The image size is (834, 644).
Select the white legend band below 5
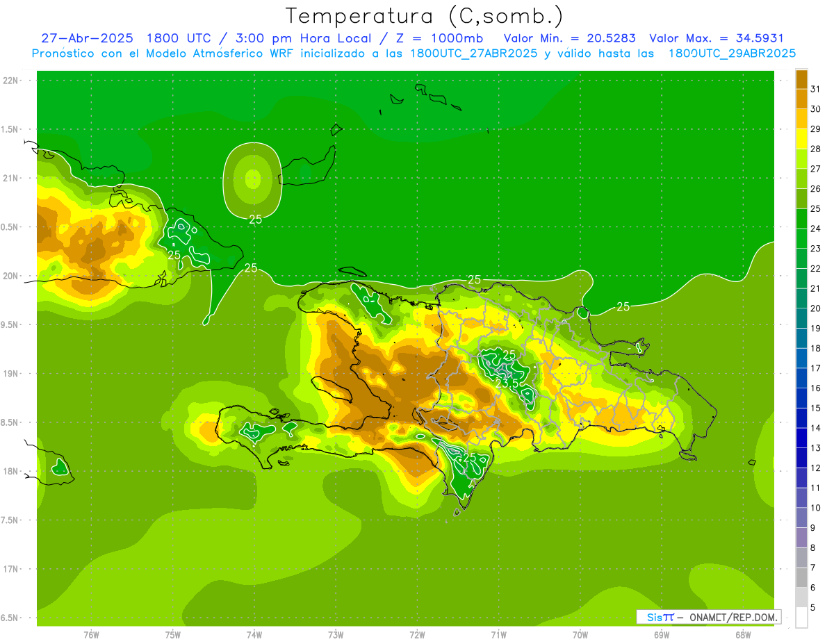pos(801,617)
